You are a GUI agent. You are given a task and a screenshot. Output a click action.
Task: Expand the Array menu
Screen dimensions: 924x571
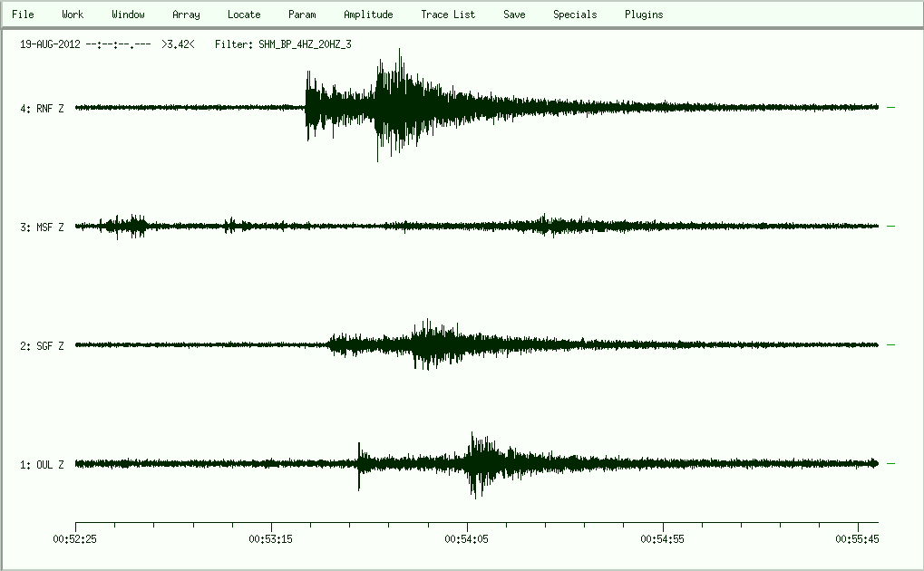click(x=186, y=15)
